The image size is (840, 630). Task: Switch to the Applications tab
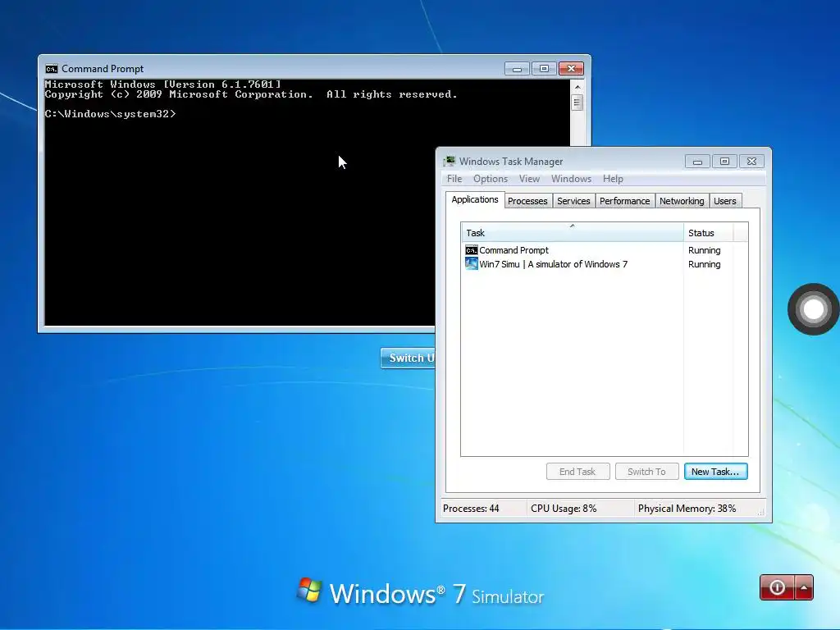click(x=475, y=200)
